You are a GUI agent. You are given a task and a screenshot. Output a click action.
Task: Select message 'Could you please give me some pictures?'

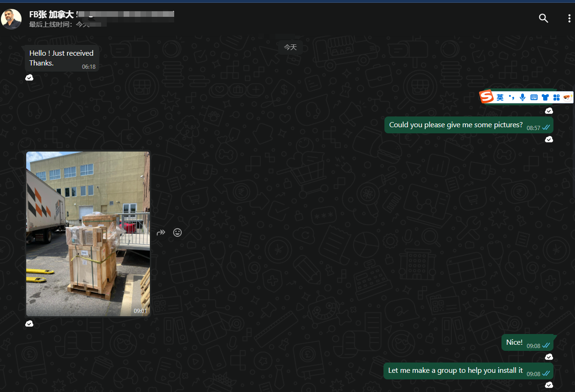point(469,125)
